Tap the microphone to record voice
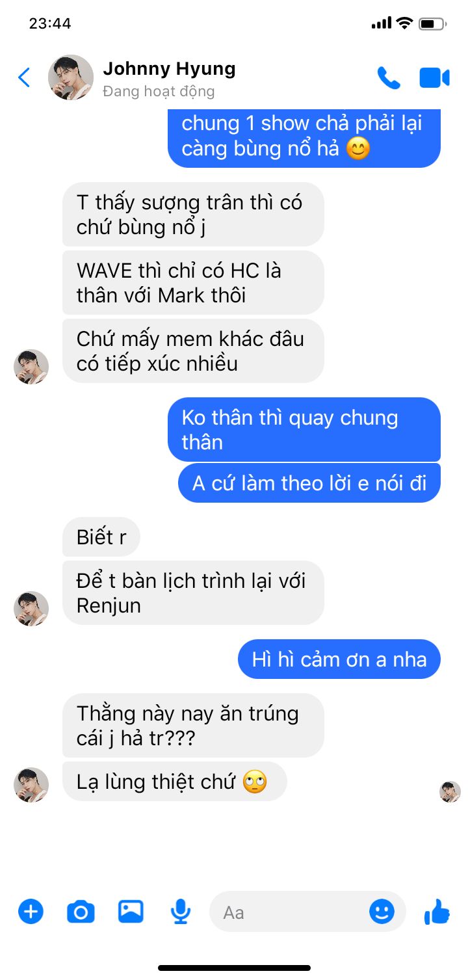The image size is (468, 980). [x=181, y=912]
